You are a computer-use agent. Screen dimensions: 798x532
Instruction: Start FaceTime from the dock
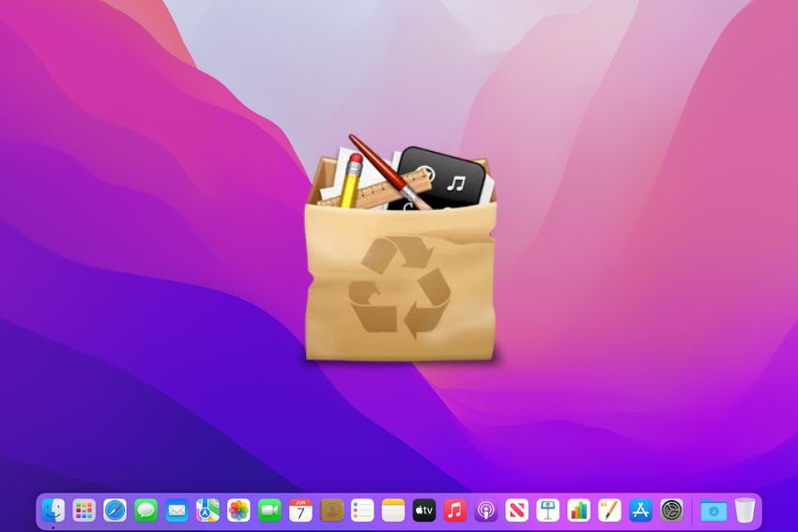(x=269, y=510)
